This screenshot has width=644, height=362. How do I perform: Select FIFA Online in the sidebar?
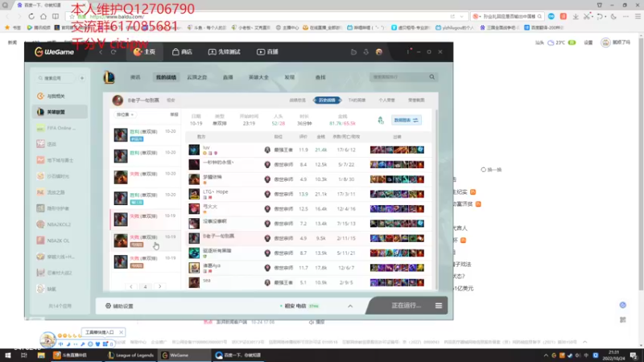60,128
